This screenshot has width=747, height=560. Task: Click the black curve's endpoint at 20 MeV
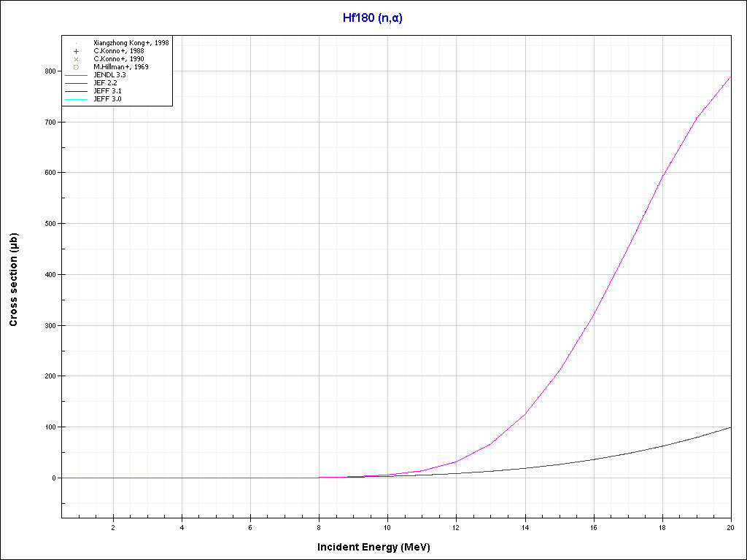click(x=730, y=427)
